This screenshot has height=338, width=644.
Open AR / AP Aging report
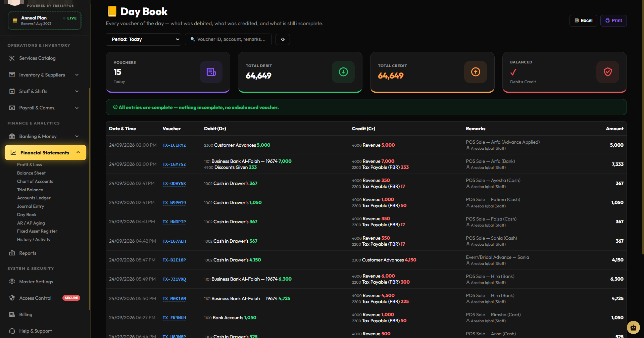point(31,223)
